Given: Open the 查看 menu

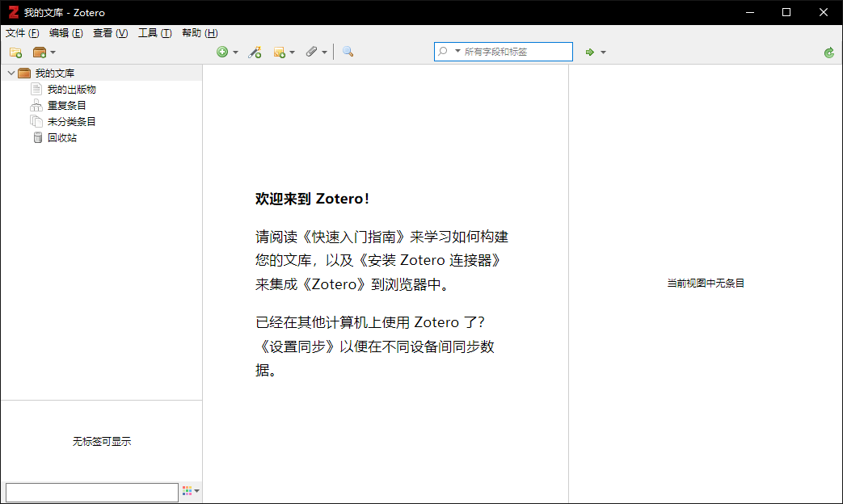Looking at the screenshot, I should [x=110, y=33].
